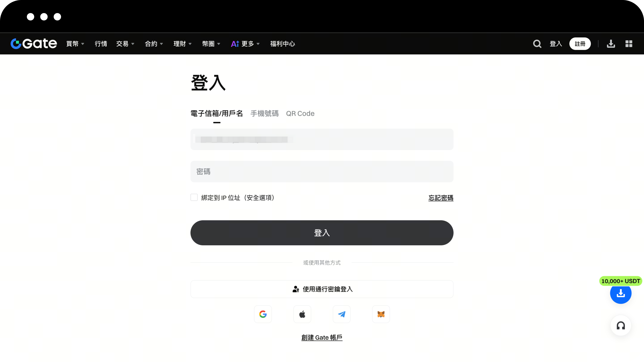Click the 忘記密碼 link

(441, 198)
